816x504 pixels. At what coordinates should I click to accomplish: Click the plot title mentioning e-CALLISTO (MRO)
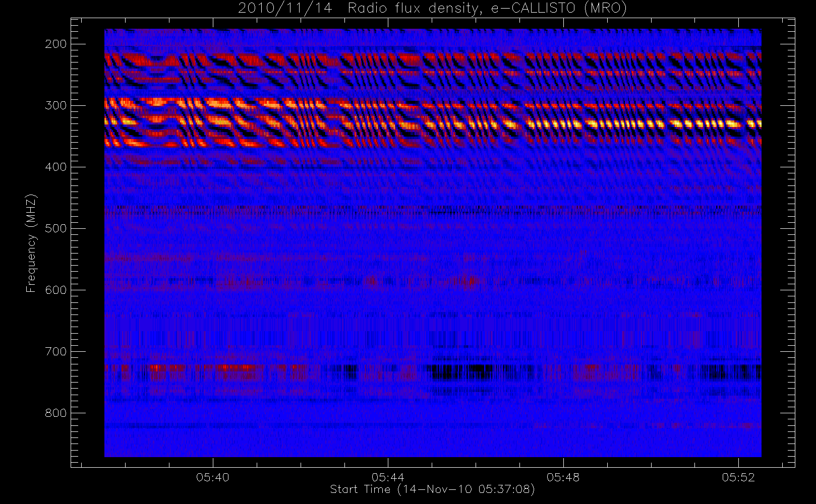pos(432,9)
